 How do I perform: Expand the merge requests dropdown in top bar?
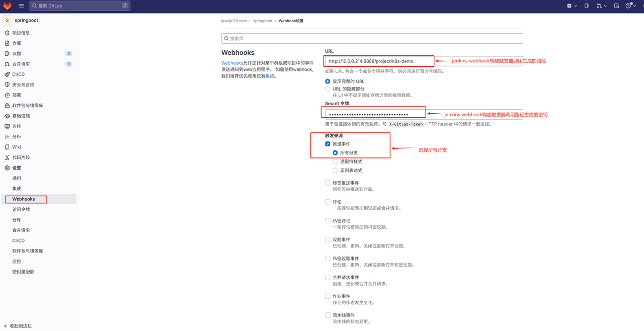pyautogui.click(x=601, y=6)
